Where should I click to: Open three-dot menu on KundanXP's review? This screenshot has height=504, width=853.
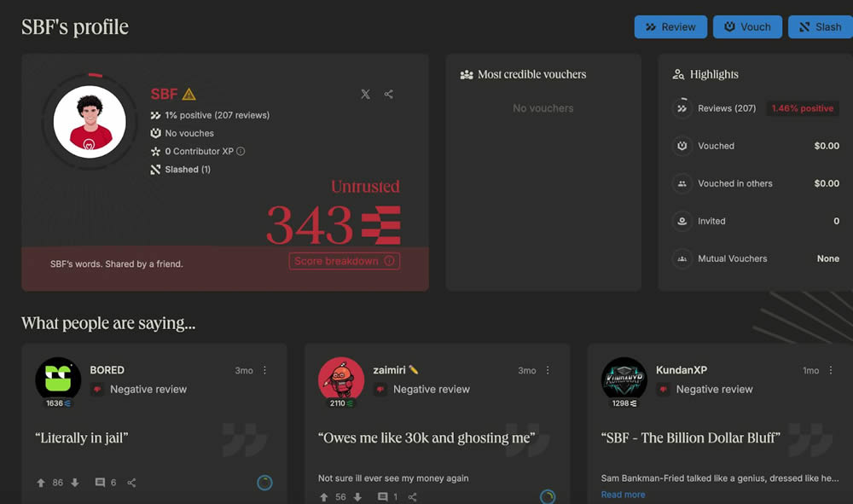(831, 371)
